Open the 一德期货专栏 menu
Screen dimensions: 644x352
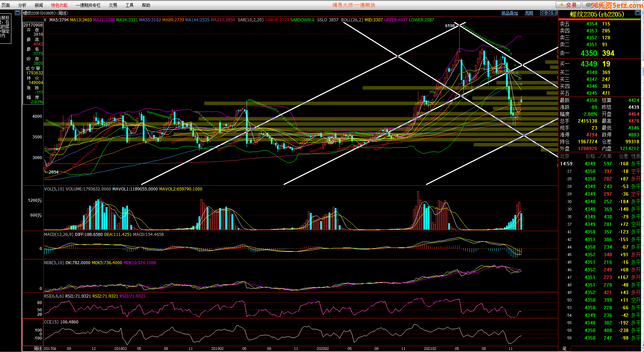(x=88, y=5)
